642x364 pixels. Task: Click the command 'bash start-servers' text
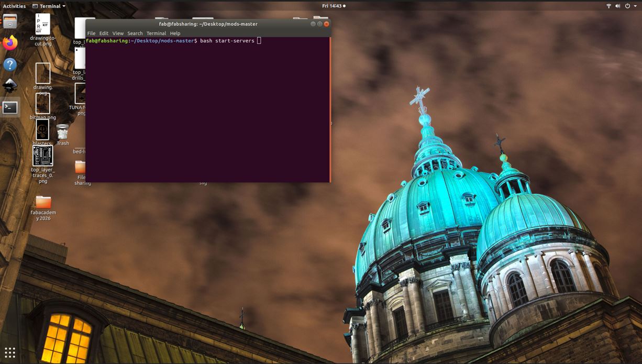point(227,40)
